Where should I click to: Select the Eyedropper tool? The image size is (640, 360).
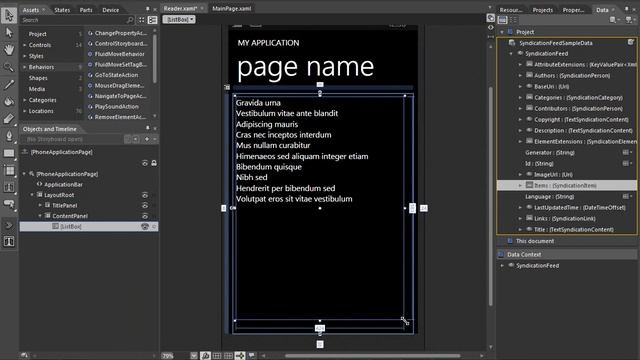[x=9, y=84]
